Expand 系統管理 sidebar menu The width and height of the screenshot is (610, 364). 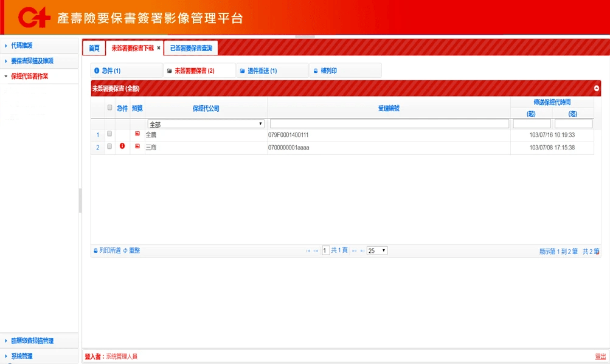point(40,356)
